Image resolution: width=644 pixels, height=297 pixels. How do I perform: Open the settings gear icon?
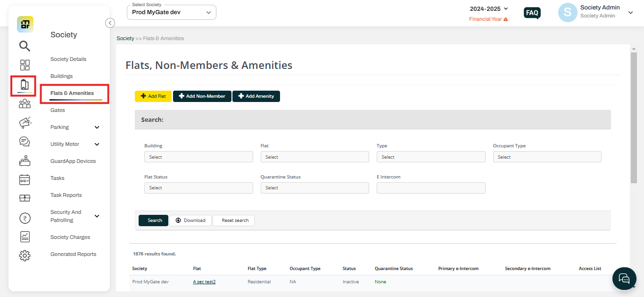click(x=25, y=255)
